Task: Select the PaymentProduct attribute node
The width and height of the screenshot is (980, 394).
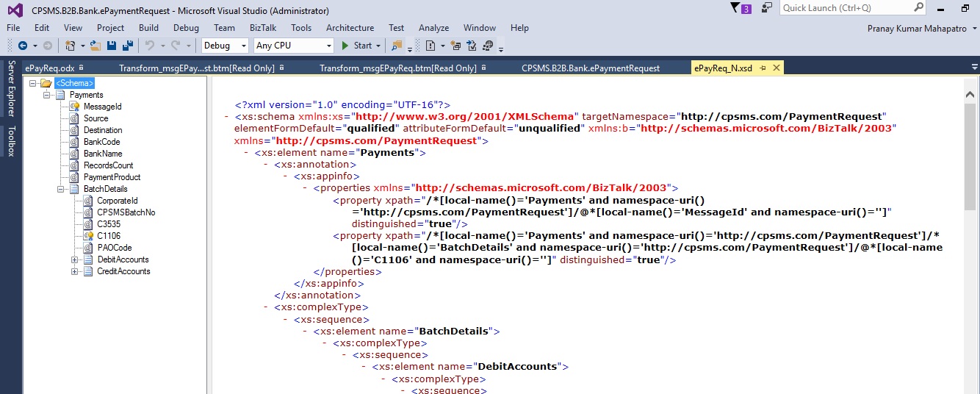Action: 112,177
